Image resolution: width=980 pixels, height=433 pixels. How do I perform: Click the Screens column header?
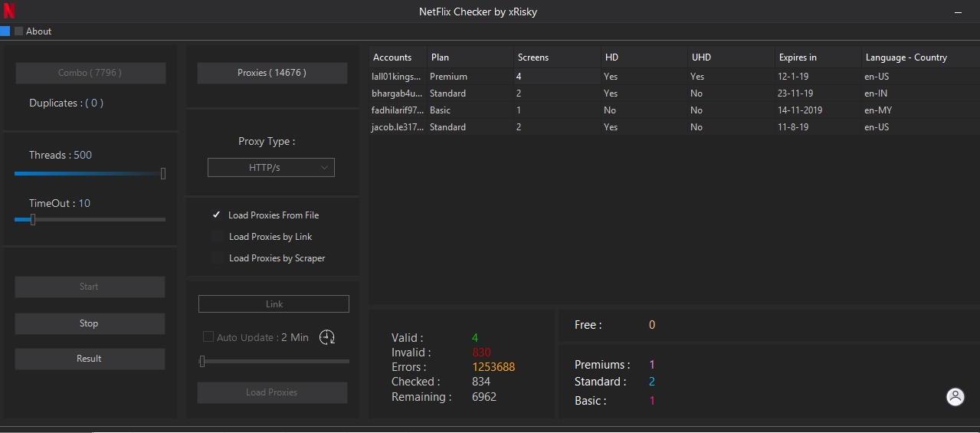(557, 57)
